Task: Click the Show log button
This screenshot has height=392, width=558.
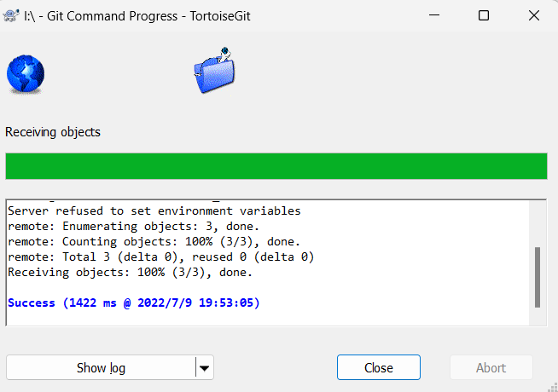Action: pyautogui.click(x=101, y=368)
